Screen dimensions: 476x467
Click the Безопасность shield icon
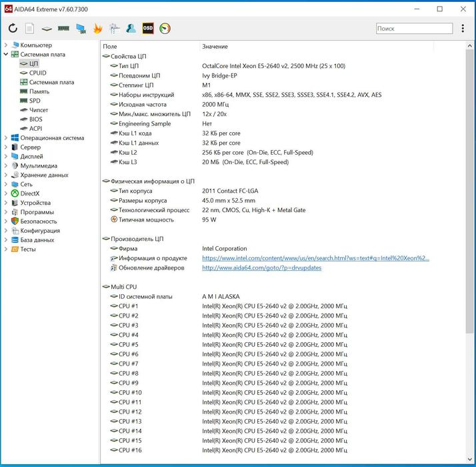point(15,221)
